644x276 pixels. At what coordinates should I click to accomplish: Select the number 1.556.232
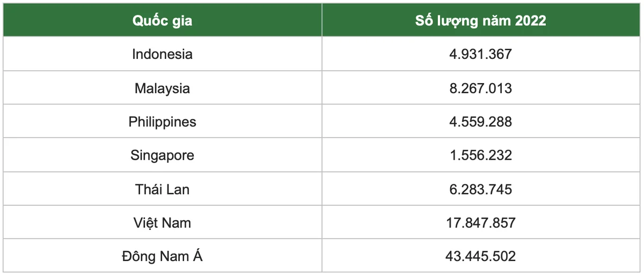coord(481,155)
